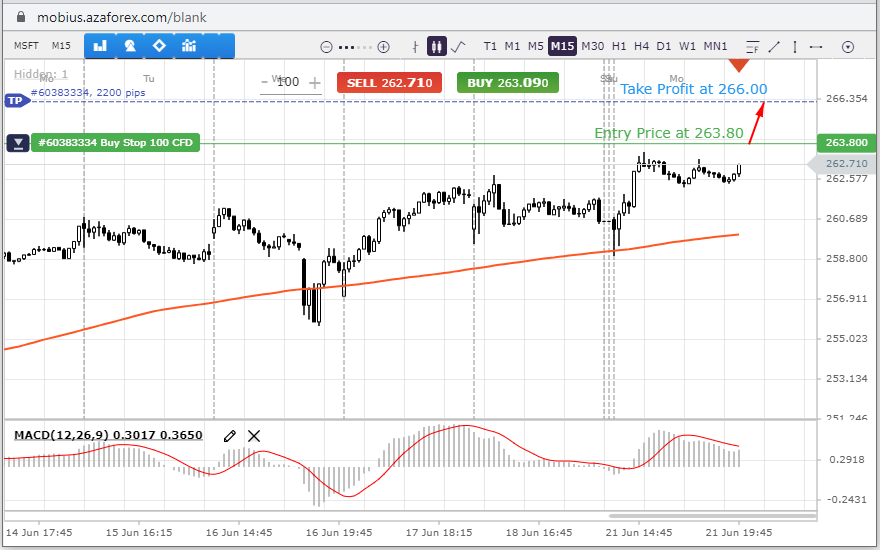The image size is (880, 550).
Task: Switch chart to line style
Action: click(458, 46)
